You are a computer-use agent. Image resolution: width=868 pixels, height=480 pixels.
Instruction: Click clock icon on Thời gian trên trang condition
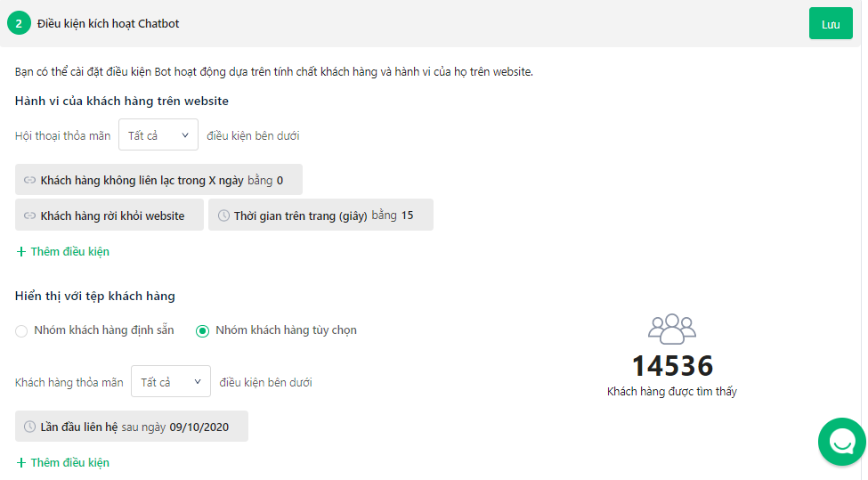(x=223, y=216)
